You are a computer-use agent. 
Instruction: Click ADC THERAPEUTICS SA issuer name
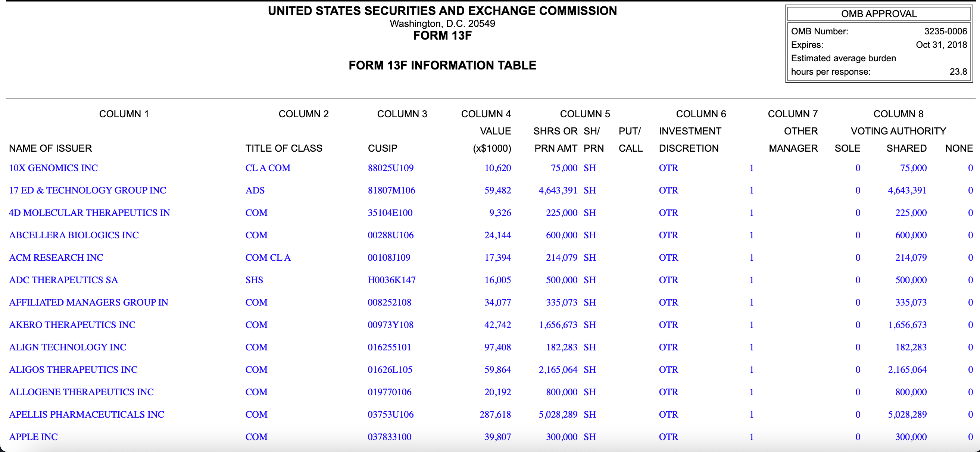[x=63, y=280]
